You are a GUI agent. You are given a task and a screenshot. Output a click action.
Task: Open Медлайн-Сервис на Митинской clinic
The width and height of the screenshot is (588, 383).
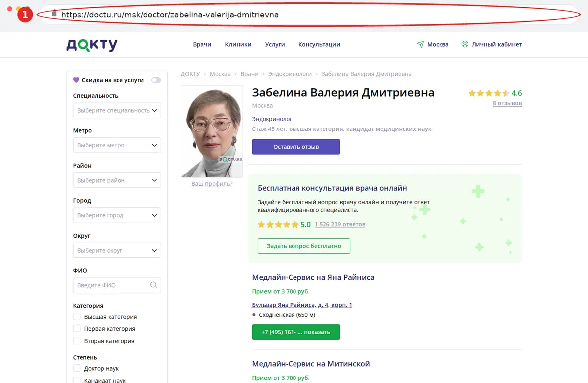click(311, 364)
